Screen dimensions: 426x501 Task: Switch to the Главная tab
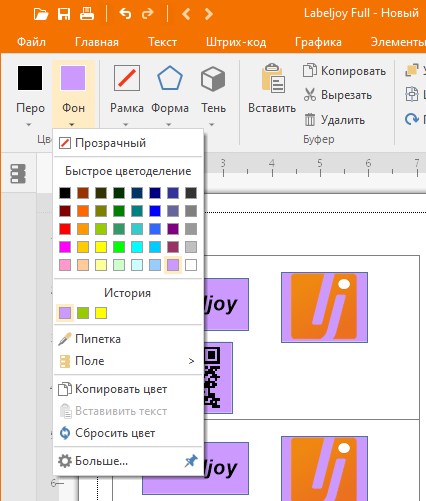tap(97, 42)
